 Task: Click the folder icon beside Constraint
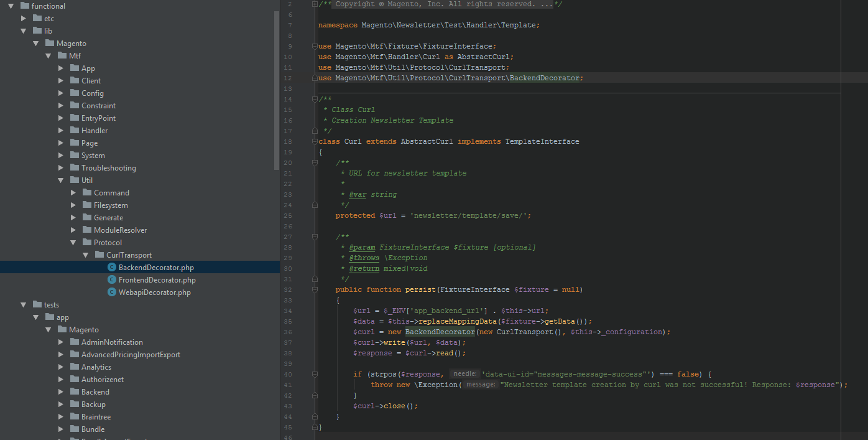pos(74,106)
